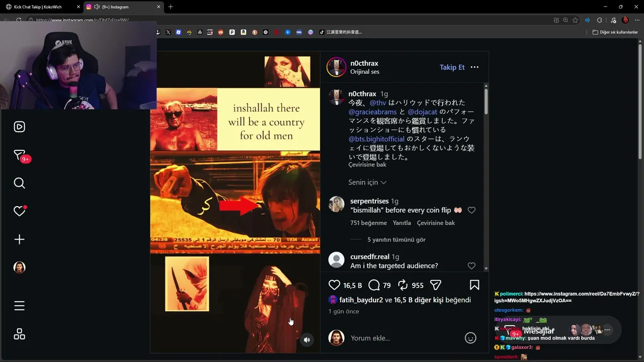Open comments using the speech bubble icon
644x362 pixels.
[374, 285]
